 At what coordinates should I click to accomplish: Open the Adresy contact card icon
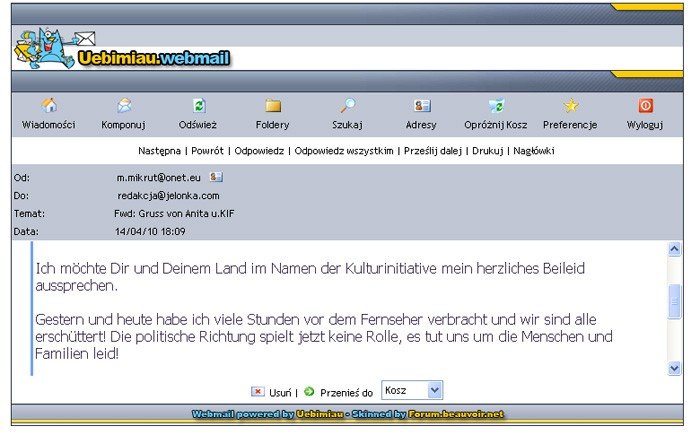point(422,106)
